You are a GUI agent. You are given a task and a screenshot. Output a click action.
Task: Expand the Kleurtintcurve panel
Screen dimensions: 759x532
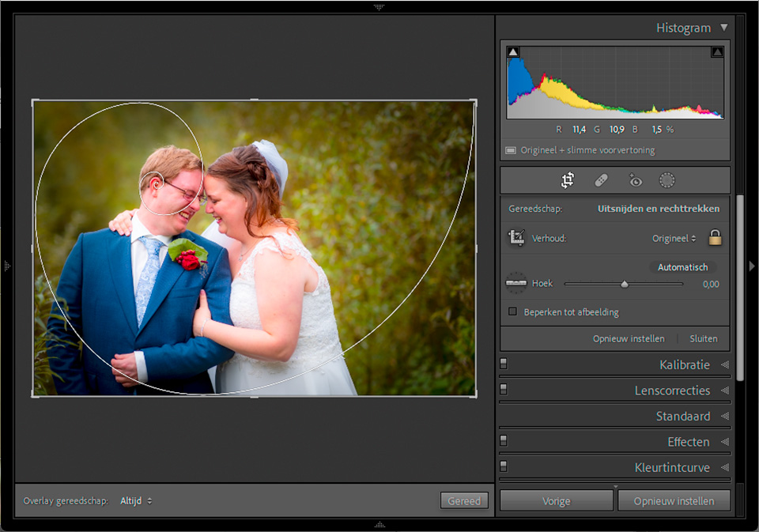(725, 467)
